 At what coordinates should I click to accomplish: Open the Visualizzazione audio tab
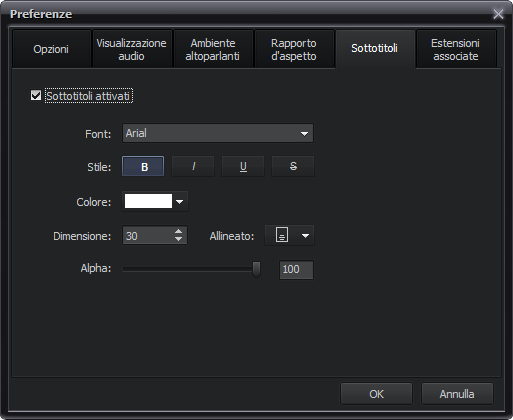pyautogui.click(x=132, y=49)
